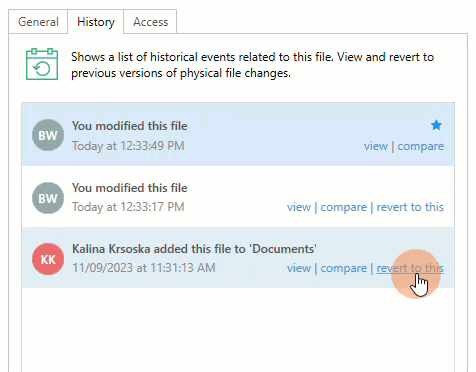This screenshot has width=476, height=372.
Task: Select the 'Kalina Krsoska added this file' entry
Action: pos(238,258)
